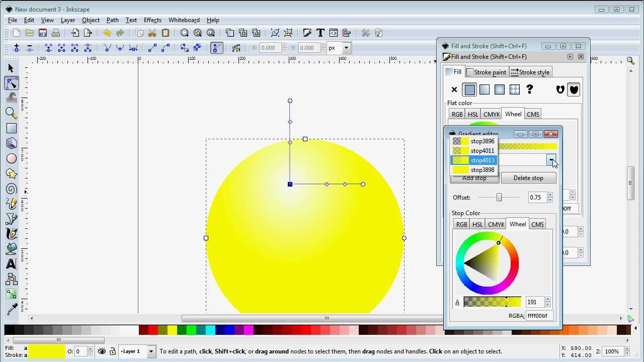This screenshot has width=644, height=362.
Task: Click the Save document icon
Action: click(43, 33)
